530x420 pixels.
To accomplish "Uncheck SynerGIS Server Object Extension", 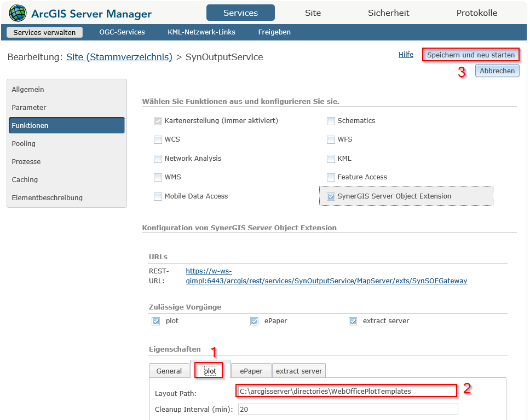I will (x=331, y=196).
